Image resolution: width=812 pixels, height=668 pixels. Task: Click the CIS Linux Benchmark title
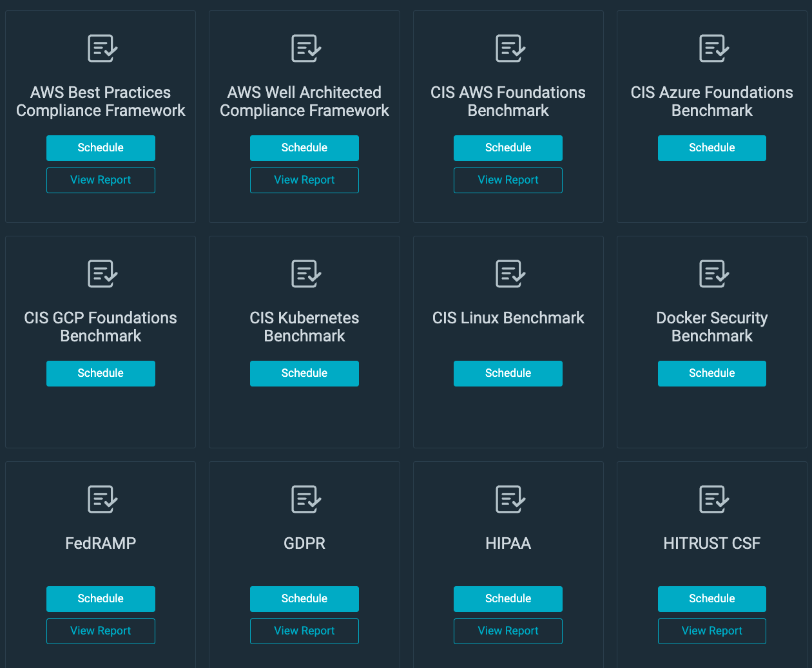coord(508,318)
